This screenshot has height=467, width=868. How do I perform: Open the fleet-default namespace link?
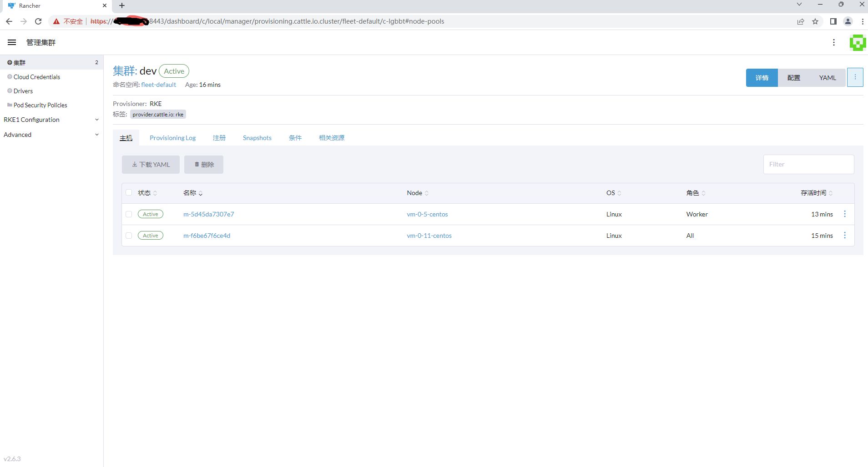(x=158, y=85)
